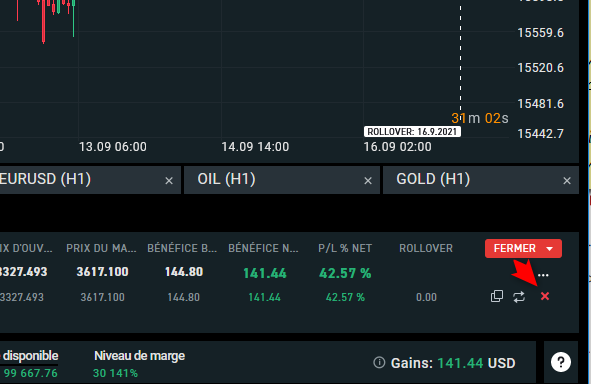The width and height of the screenshot is (591, 384).
Task: Click the candle countdown timer 31m 02s
Action: click(x=480, y=118)
